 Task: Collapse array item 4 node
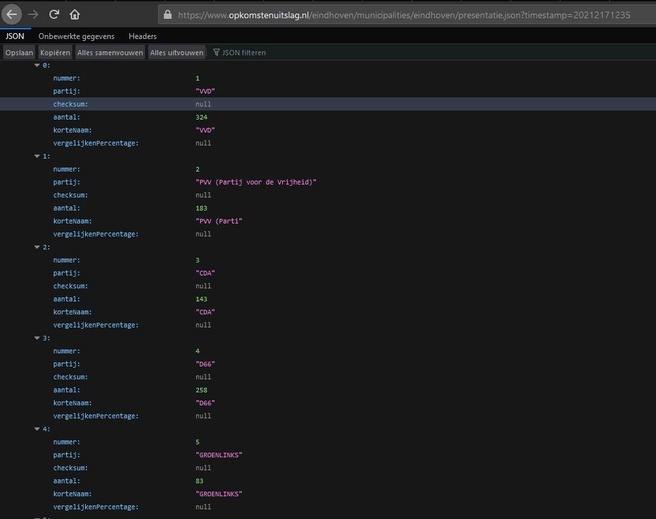coord(37,429)
